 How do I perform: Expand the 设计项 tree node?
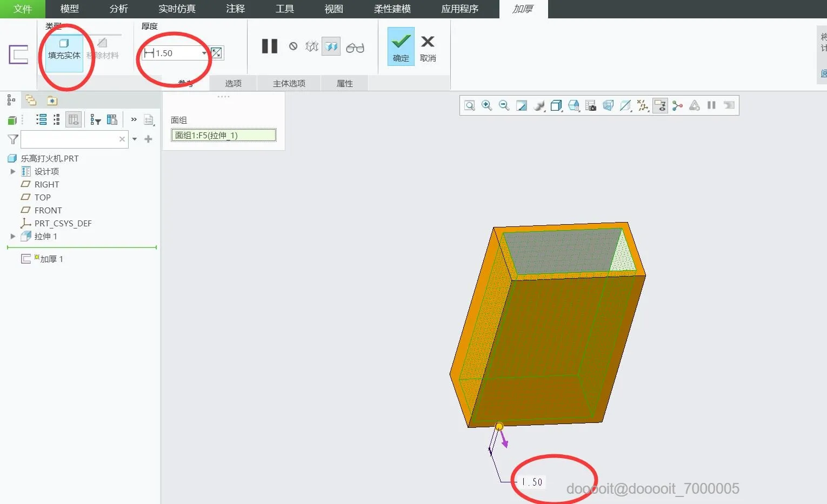click(13, 171)
